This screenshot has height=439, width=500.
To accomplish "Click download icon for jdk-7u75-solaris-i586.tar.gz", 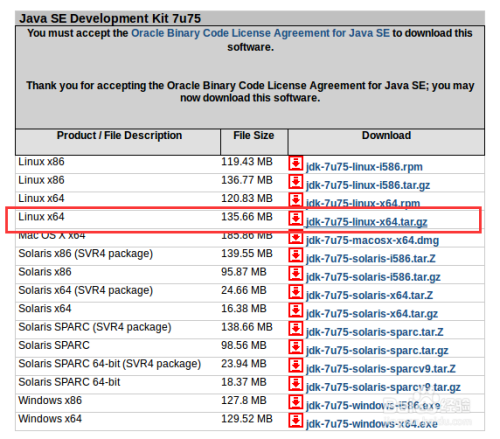I will click(x=296, y=273).
